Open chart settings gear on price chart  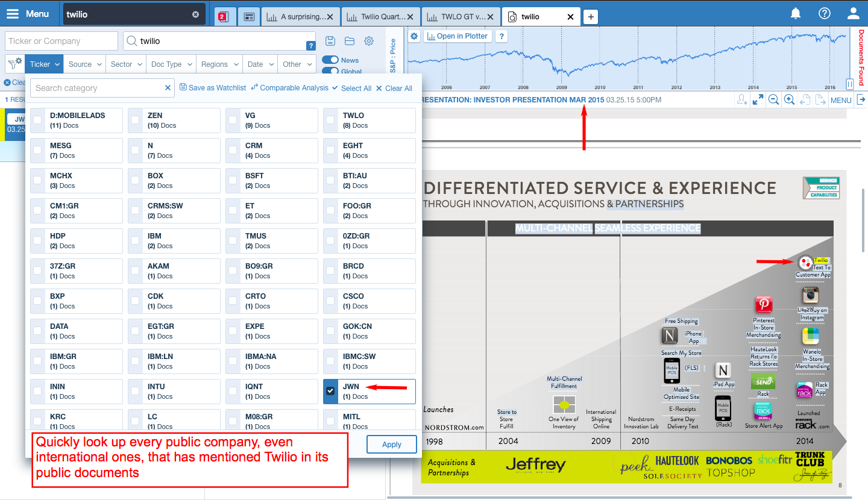pyautogui.click(x=414, y=36)
